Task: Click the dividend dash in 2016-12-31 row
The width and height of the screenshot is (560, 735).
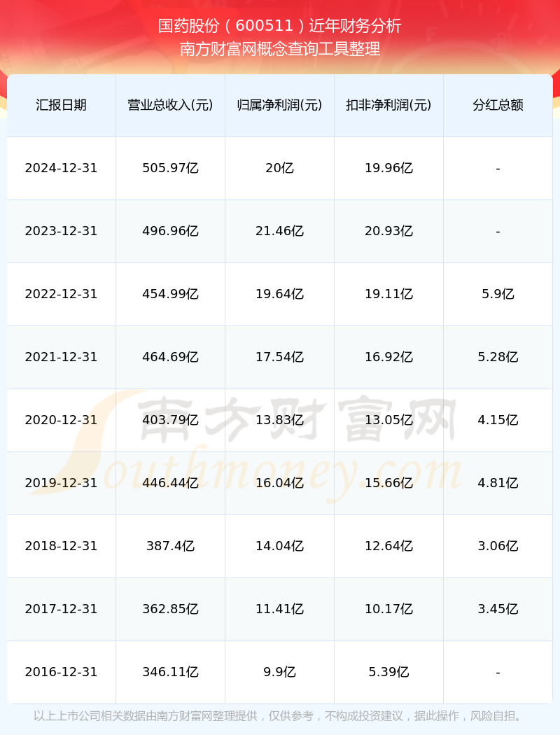Action: 498,673
